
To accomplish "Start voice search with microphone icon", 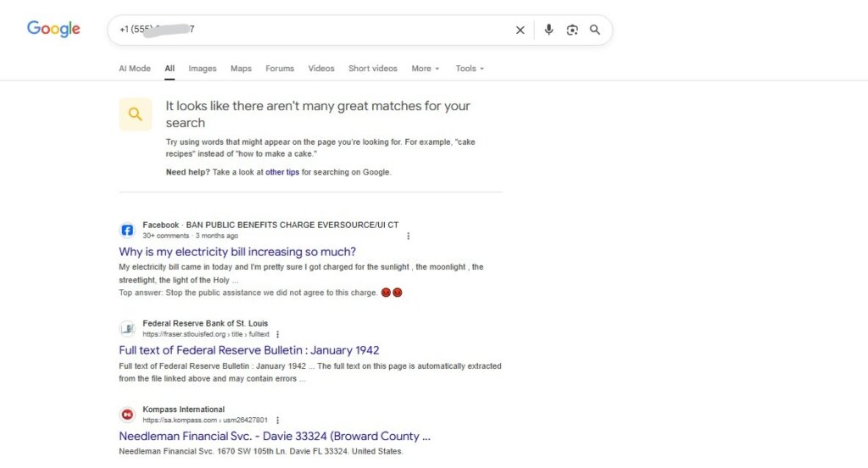I will [548, 30].
